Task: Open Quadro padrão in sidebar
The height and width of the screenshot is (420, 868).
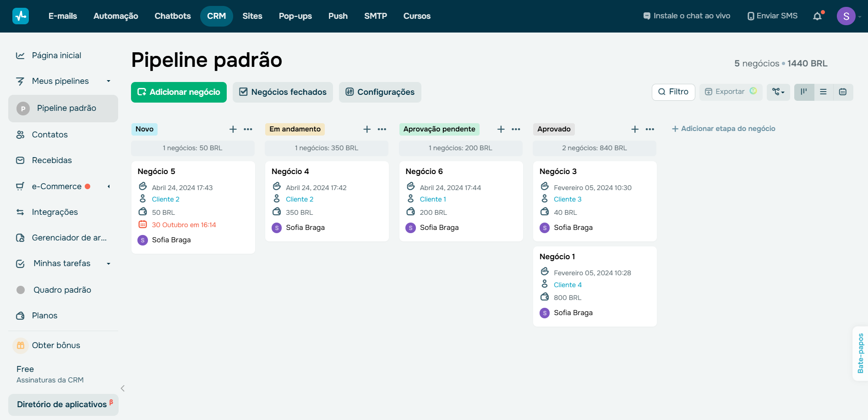Action: pos(62,290)
